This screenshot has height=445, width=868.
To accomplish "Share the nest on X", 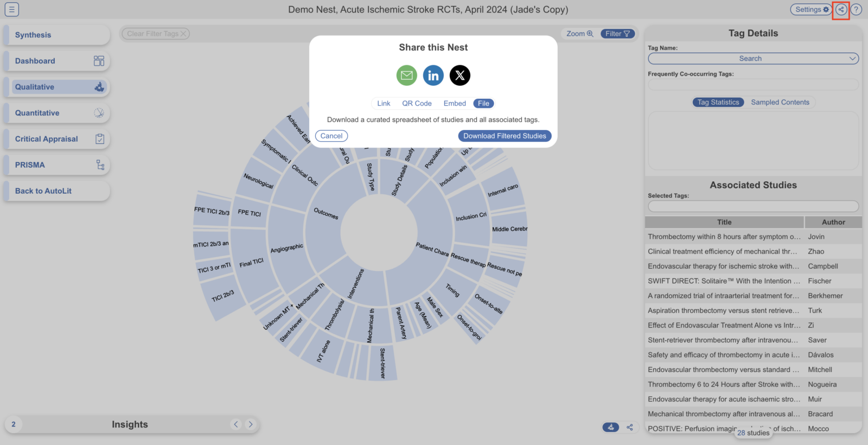I will point(459,75).
